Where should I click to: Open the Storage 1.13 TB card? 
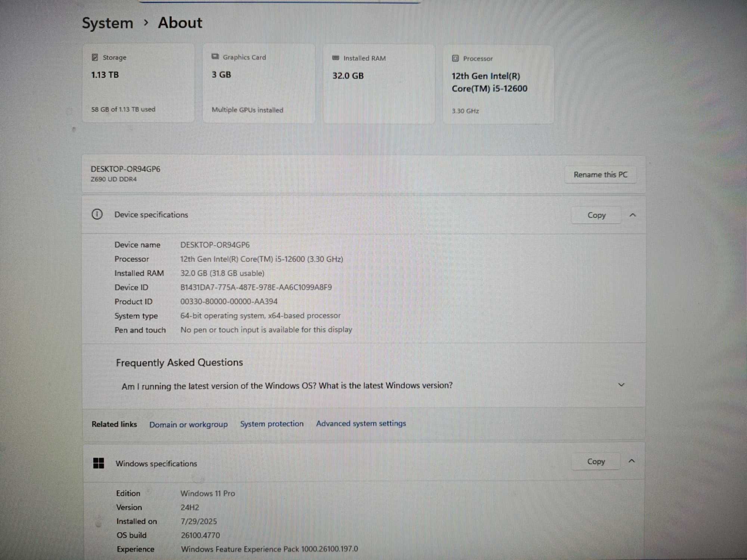tap(139, 83)
